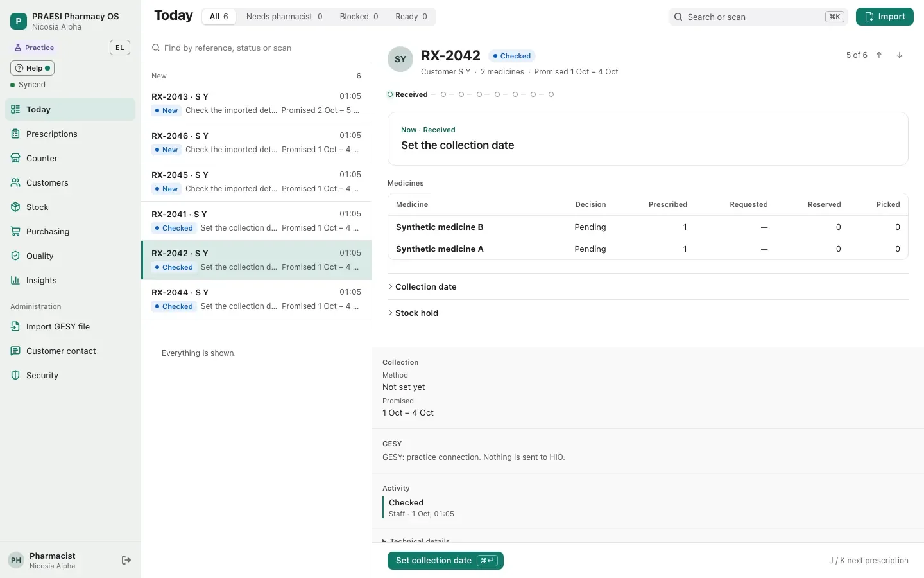Go to next prescription with down arrow
This screenshot has width=924, height=578.
[900, 55]
